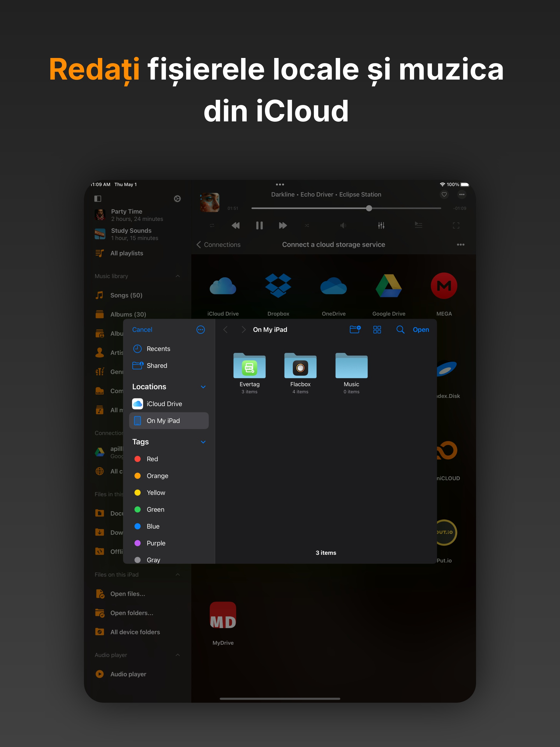Collapse Files on this iPad section
560x747 pixels.
coord(178,575)
